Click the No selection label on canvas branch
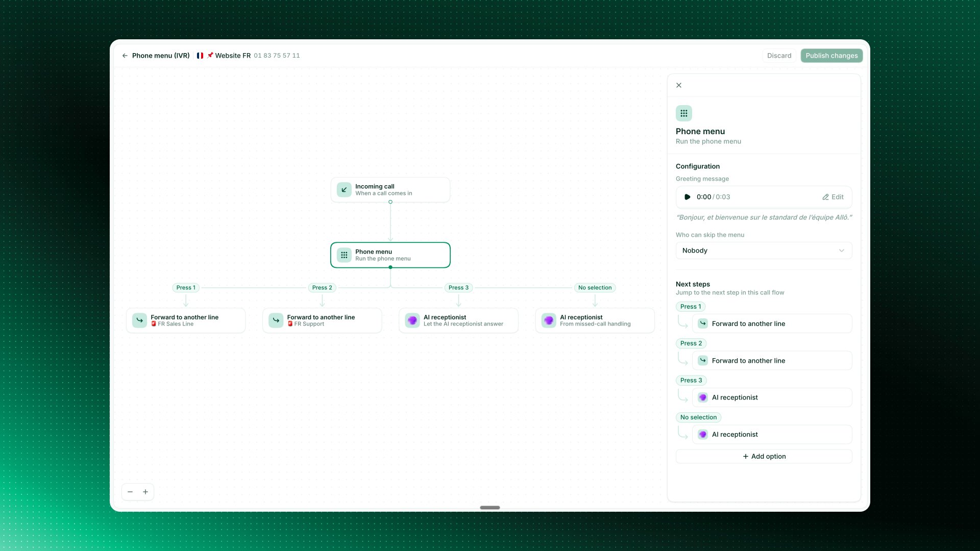This screenshot has width=980, height=551. click(595, 288)
